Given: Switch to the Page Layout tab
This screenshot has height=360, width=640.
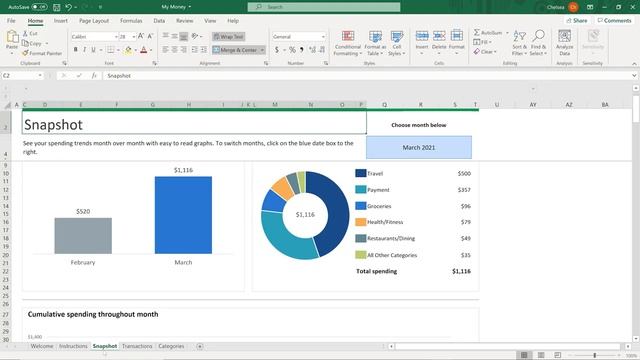Looking at the screenshot, I should click(94, 20).
